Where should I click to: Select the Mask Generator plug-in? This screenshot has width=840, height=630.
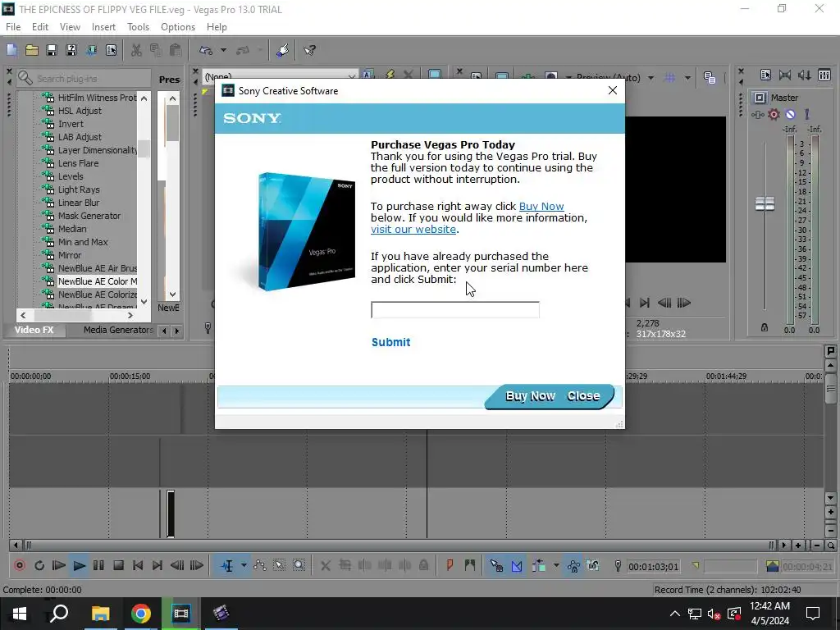point(89,216)
